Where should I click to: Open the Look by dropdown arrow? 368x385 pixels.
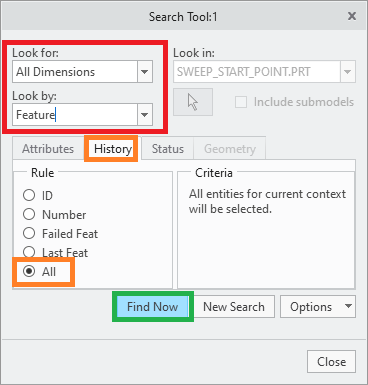pos(145,115)
